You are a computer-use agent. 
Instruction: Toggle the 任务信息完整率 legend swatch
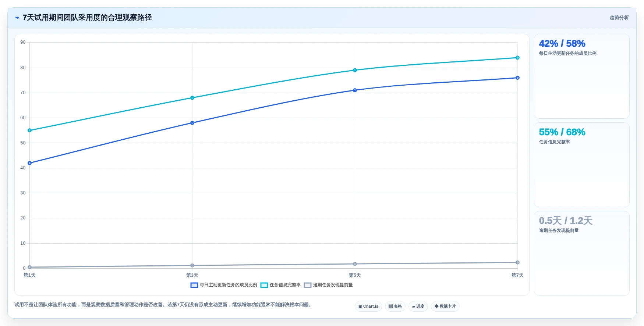coord(264,285)
